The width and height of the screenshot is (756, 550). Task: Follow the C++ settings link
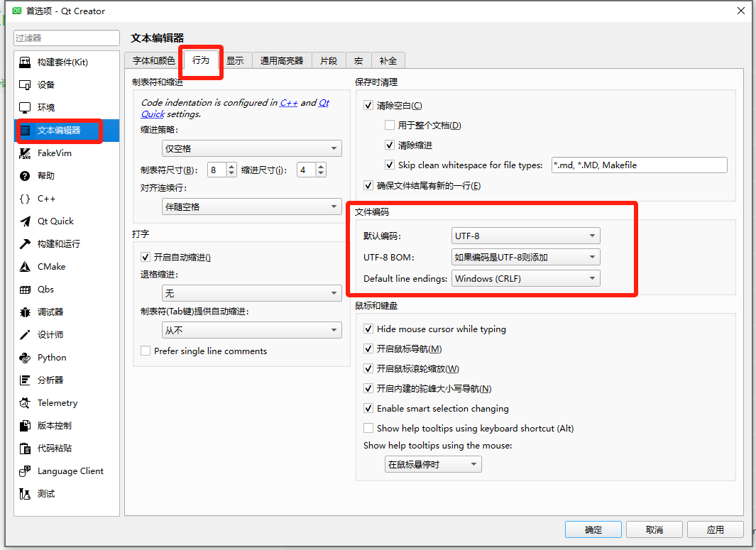tap(289, 103)
